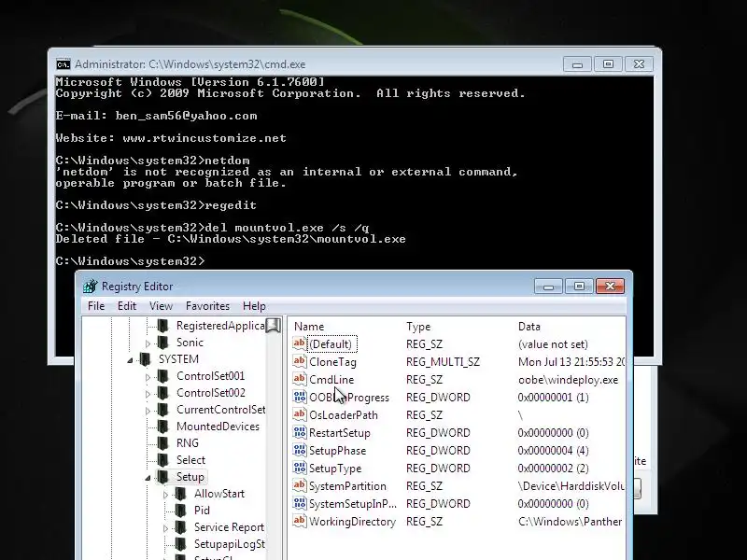Select the Setup key folder icon
The height and width of the screenshot is (560, 747).
(x=162, y=477)
